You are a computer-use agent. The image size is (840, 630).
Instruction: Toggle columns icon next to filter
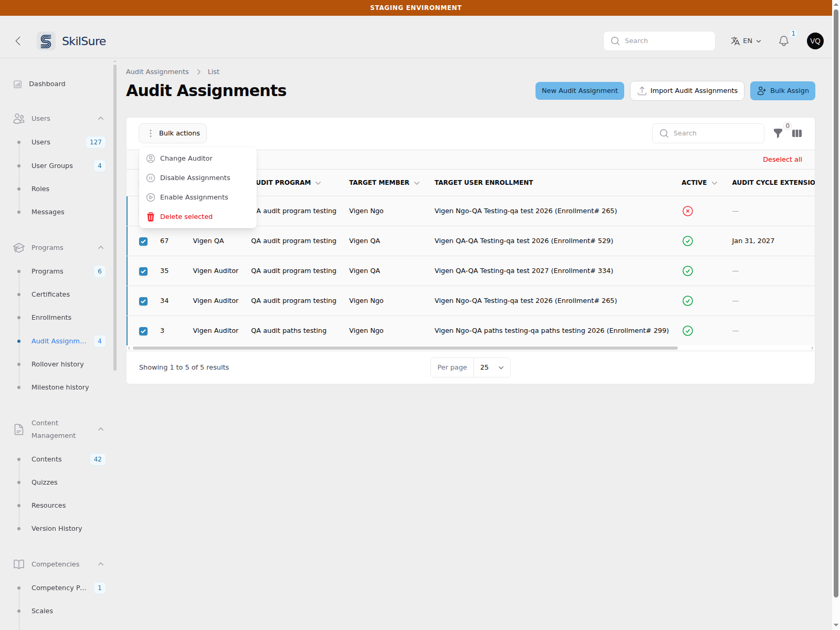click(797, 133)
